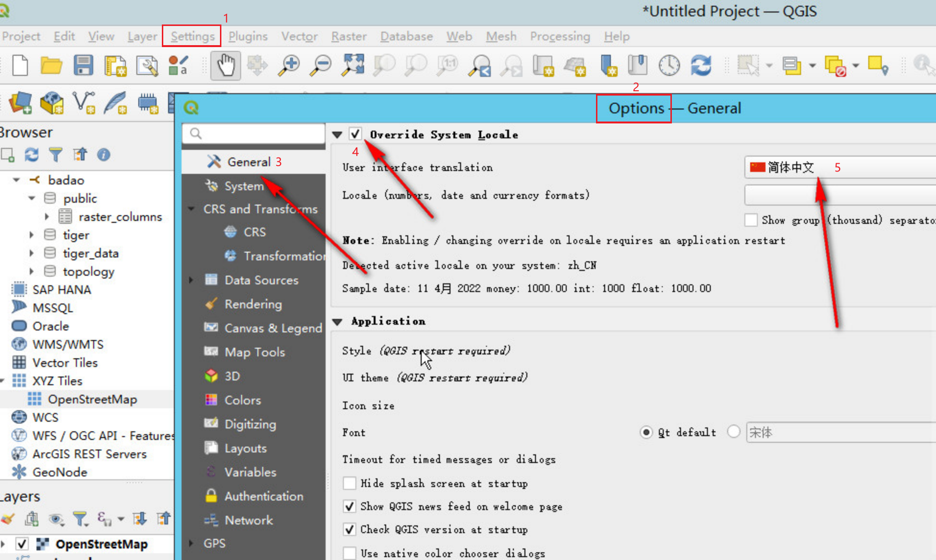Toggle OpenStreetMap layer visibility checkbox
The height and width of the screenshot is (560, 936).
point(22,544)
